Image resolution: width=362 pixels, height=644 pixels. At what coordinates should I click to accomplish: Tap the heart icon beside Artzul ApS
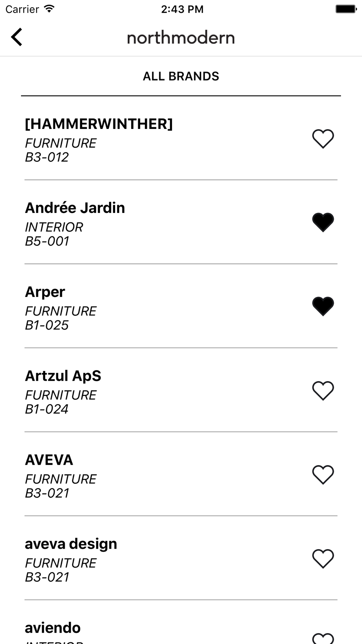coord(323,390)
